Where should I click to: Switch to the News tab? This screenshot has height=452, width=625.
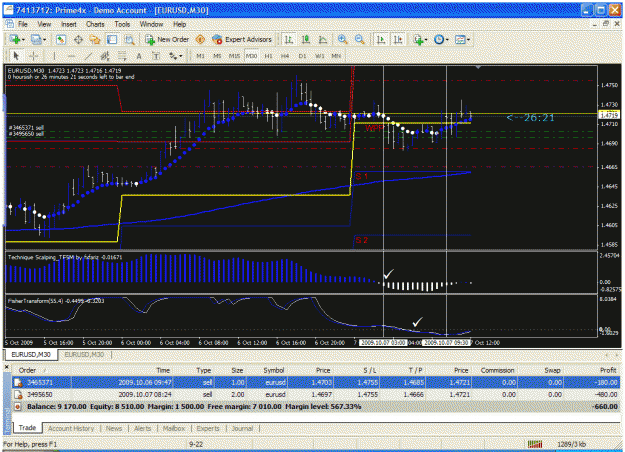click(114, 428)
